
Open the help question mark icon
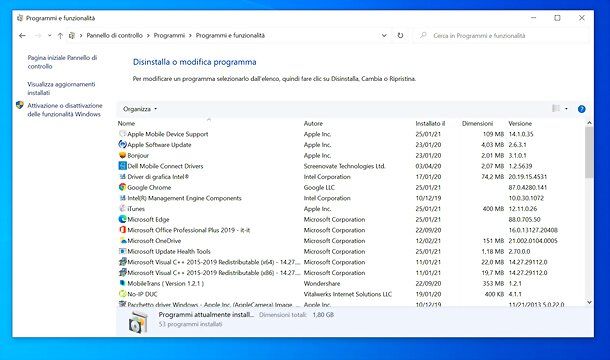pos(582,109)
